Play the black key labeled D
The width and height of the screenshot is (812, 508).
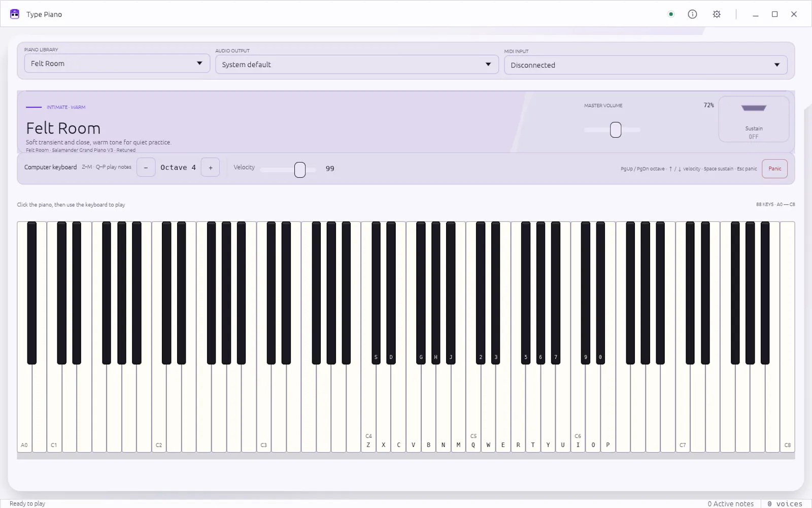[x=391, y=293]
